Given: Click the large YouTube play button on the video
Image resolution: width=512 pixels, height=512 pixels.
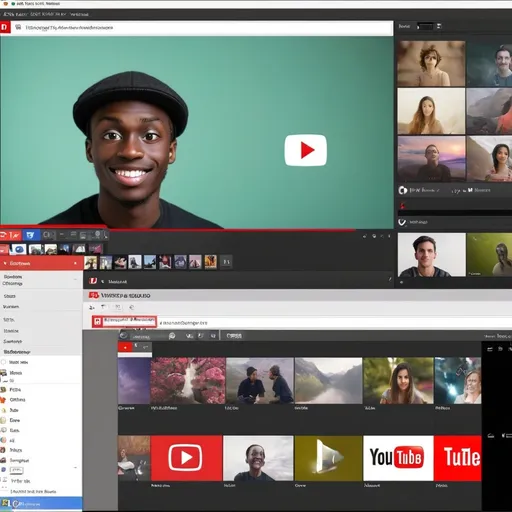Looking at the screenshot, I should point(305,150).
